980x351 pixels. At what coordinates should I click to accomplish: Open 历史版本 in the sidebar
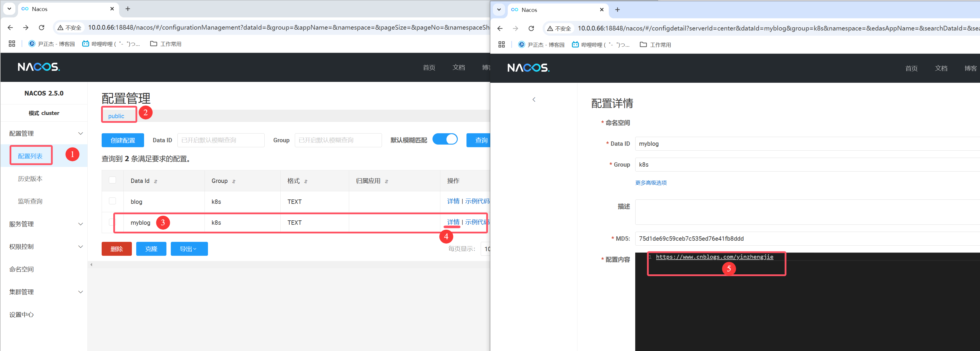click(x=30, y=179)
